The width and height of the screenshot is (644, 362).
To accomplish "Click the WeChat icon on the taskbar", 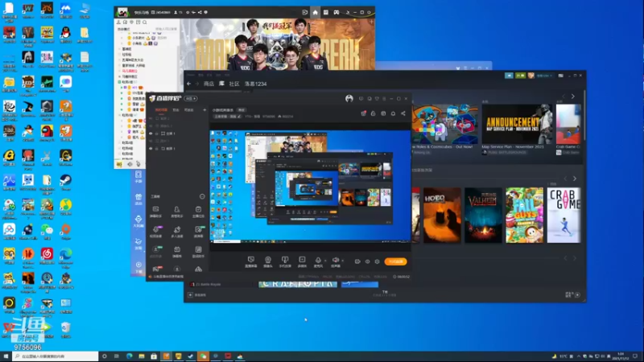I will [x=203, y=356].
